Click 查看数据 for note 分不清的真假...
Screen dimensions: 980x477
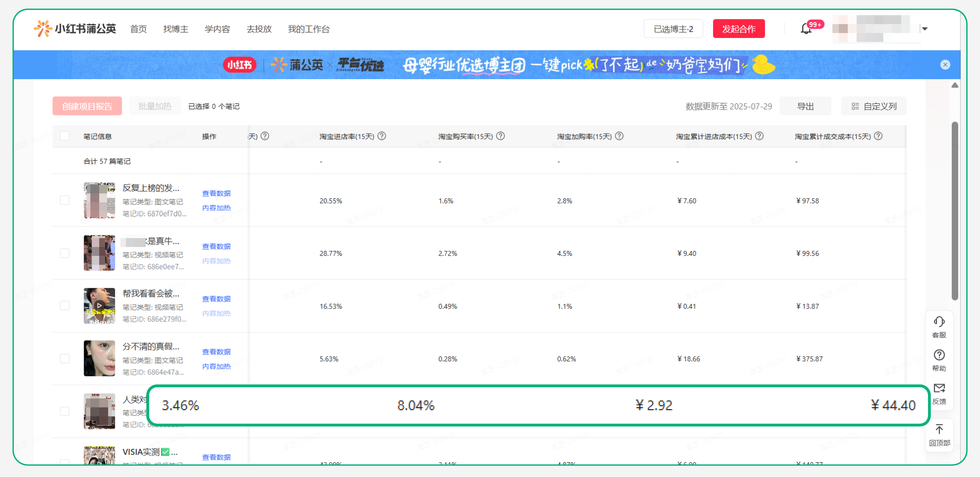[x=216, y=352]
